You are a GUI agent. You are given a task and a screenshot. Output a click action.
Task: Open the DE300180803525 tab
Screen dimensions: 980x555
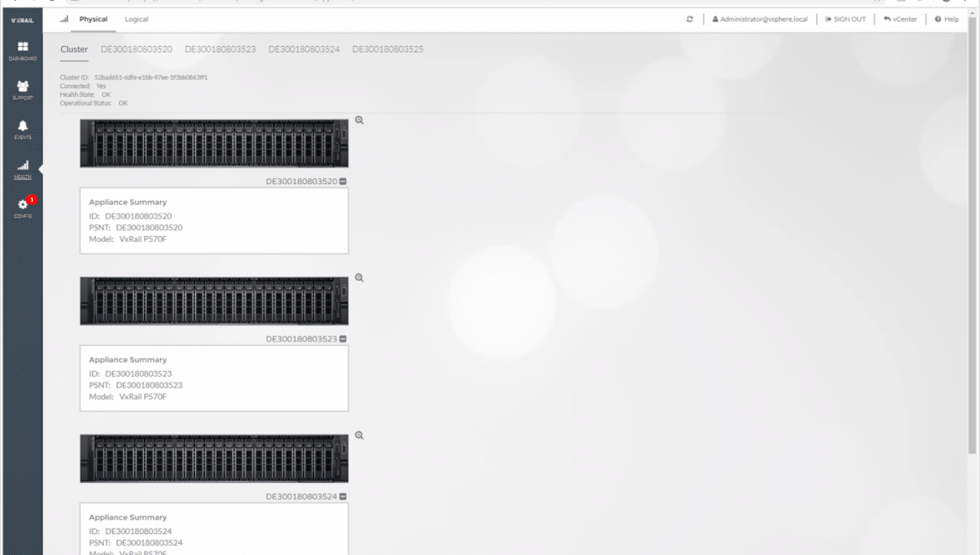[388, 49]
